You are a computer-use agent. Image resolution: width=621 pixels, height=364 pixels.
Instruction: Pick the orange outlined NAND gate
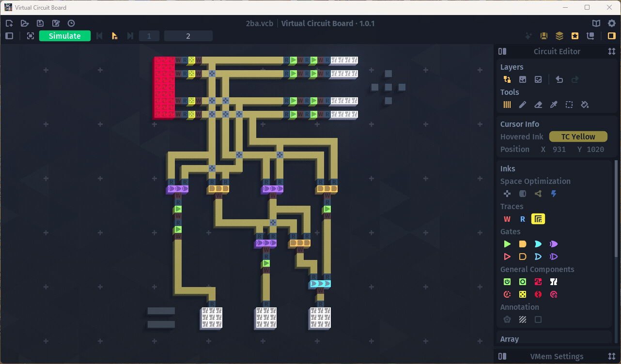[523, 257]
